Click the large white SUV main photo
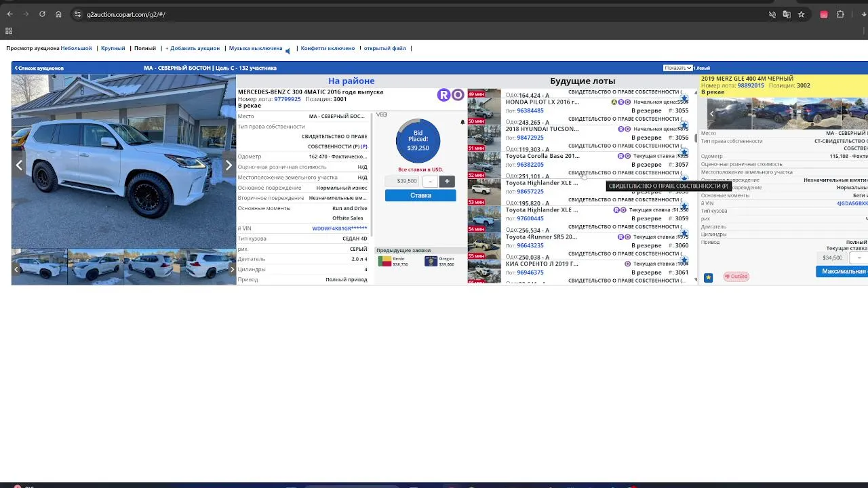 [x=123, y=161]
